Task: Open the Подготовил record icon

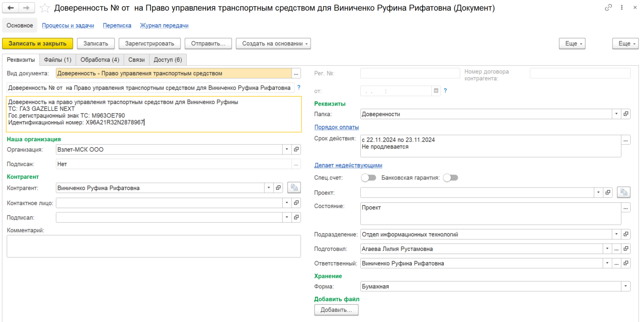Action: click(626, 249)
